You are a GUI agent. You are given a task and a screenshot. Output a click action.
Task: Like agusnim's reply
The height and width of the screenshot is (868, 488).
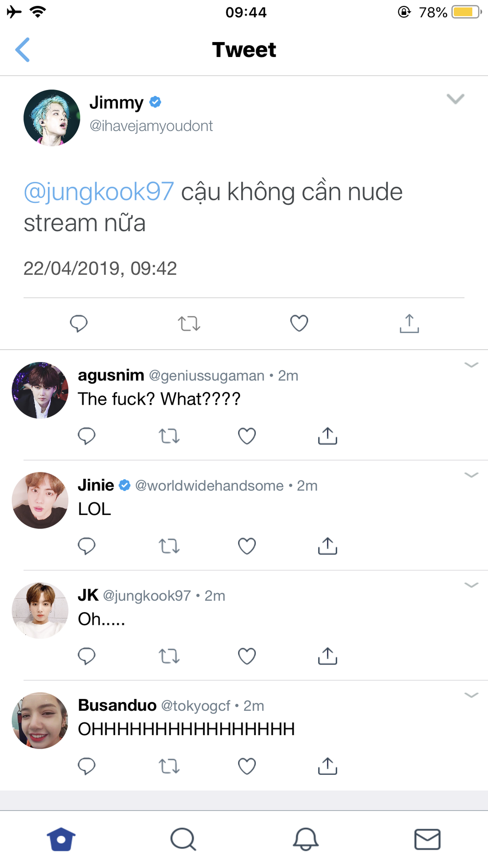click(x=247, y=436)
